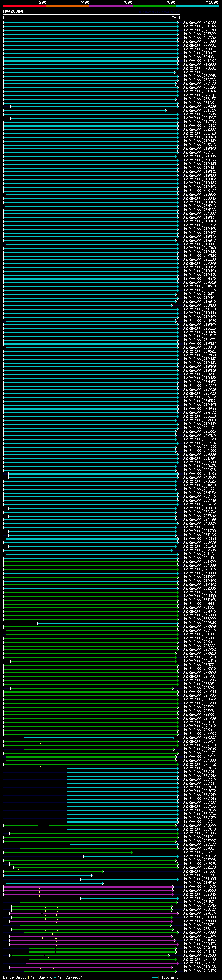
Task: Select UniRef100_B9WIJ0 entry
Action: tap(199, 913)
